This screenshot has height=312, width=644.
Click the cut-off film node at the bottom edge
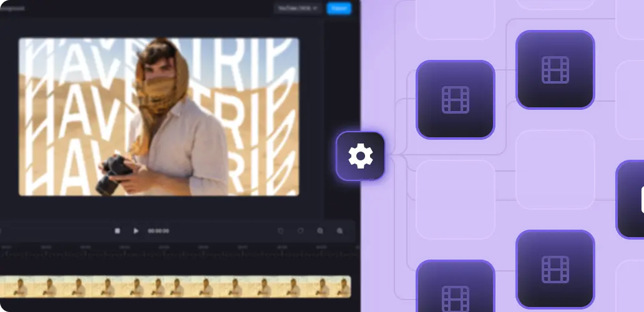455,290
